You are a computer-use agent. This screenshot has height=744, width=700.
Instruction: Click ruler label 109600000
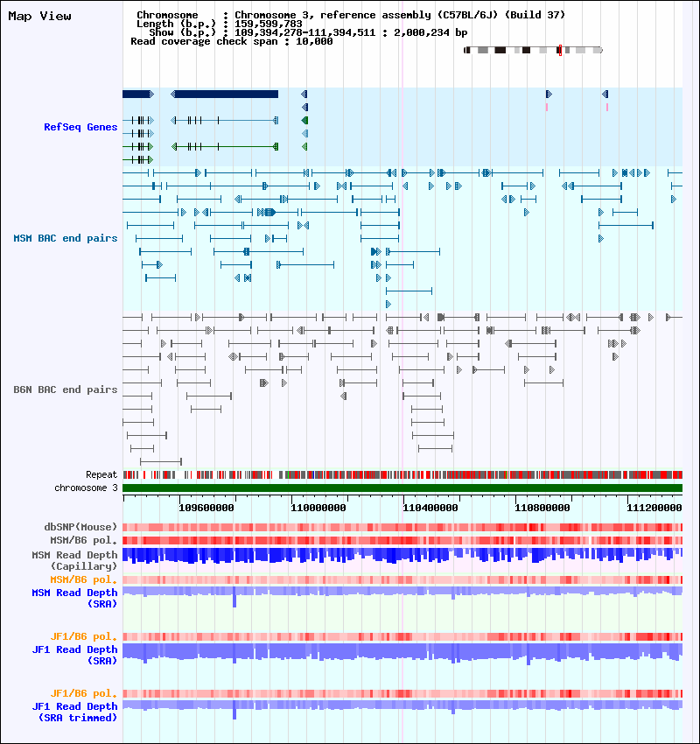point(206,509)
